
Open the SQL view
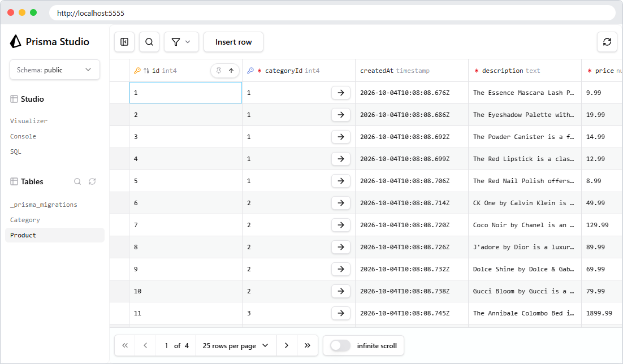16,151
